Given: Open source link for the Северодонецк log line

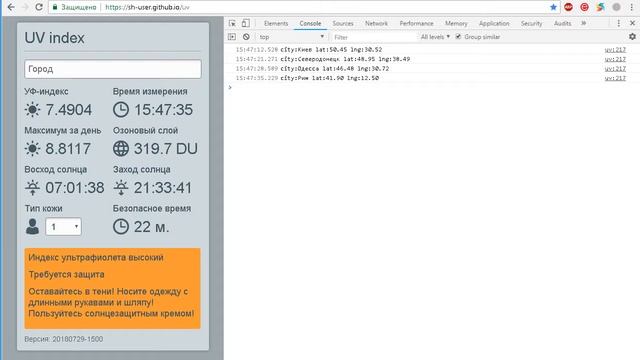Looking at the screenshot, I should [615, 59].
